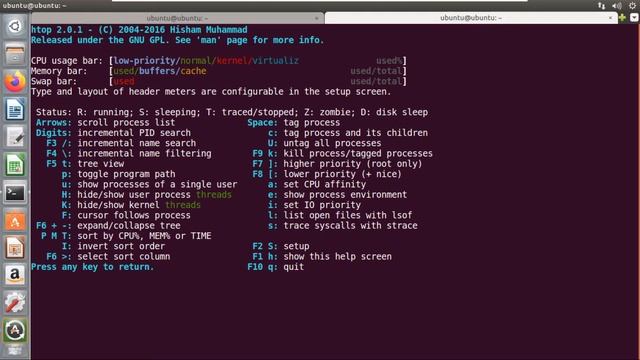Click 'Released under the GNU GPL' line
This screenshot has width=640, height=360.
178,40
